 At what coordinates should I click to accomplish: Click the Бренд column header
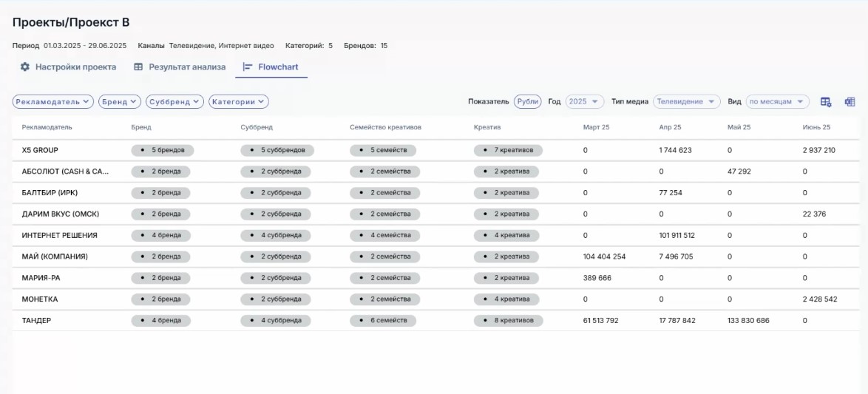click(x=141, y=127)
